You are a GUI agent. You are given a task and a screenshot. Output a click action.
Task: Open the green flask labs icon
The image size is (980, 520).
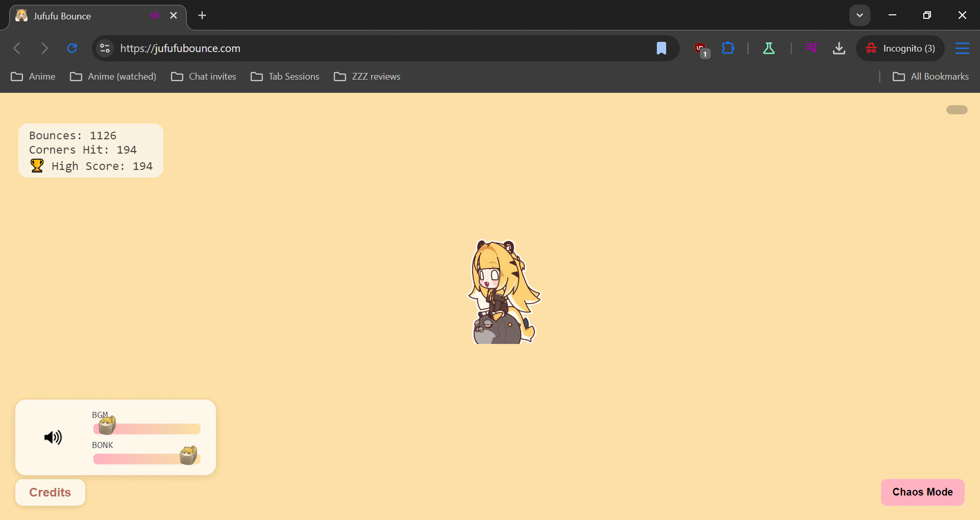pos(769,48)
